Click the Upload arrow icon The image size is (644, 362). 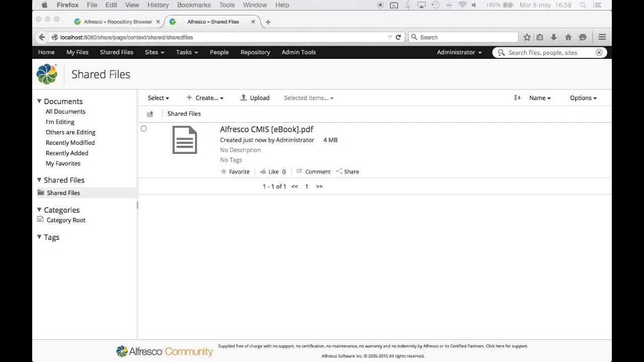[244, 98]
